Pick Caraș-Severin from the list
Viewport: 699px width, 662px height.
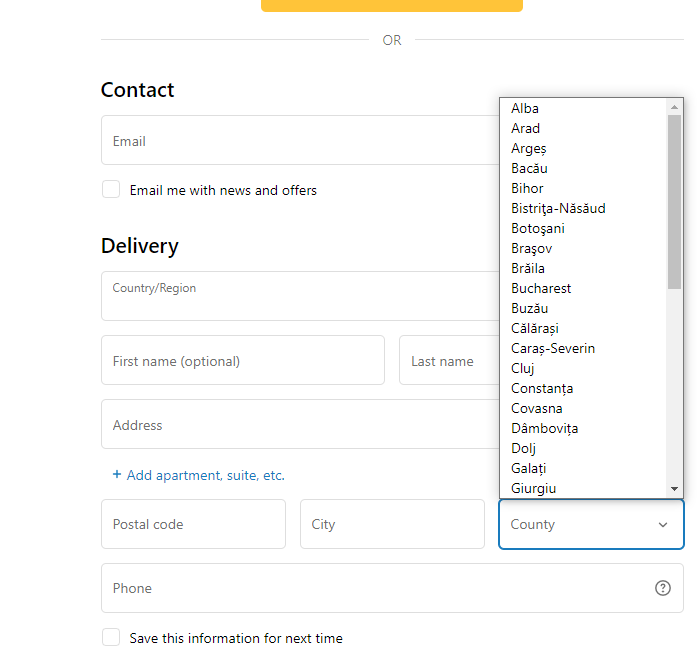point(583,349)
